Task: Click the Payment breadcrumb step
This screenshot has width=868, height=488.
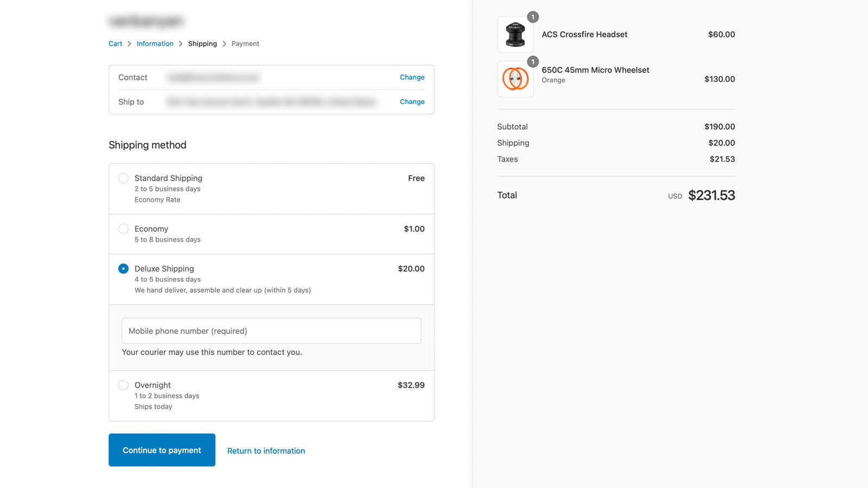Action: point(245,43)
